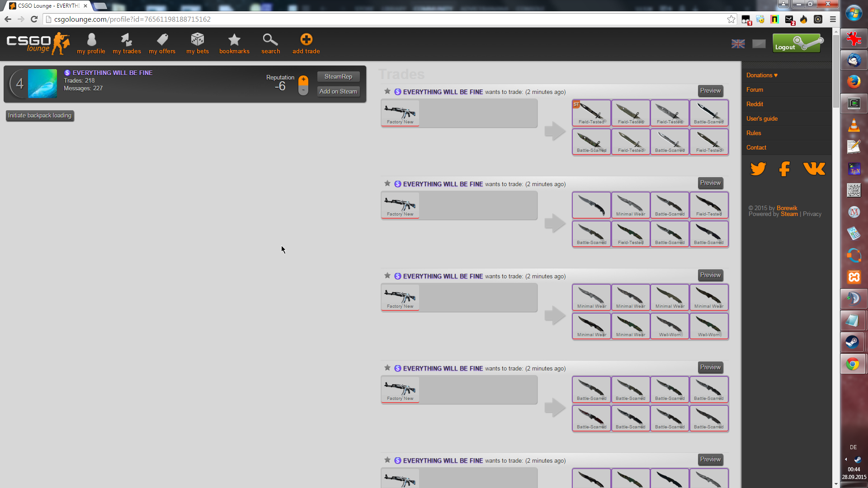868x488 pixels.
Task: Open the Chrome hamburger menu
Action: click(x=833, y=19)
